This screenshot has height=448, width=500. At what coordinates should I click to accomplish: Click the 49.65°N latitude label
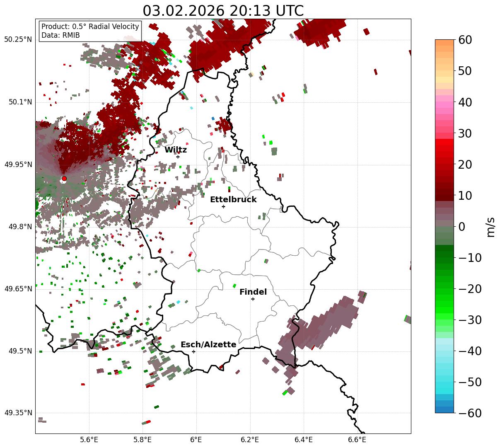pyautogui.click(x=18, y=289)
